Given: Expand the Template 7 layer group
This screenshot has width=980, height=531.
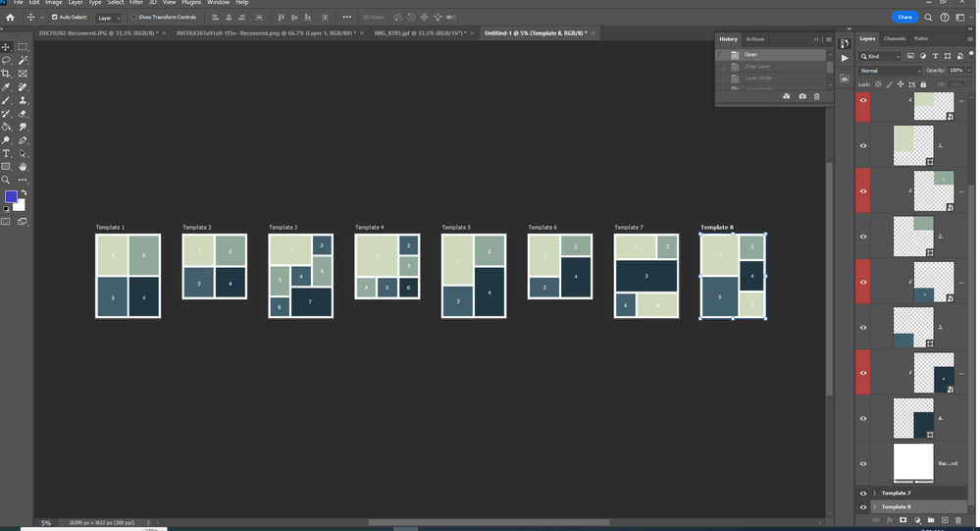Looking at the screenshot, I should 874,493.
